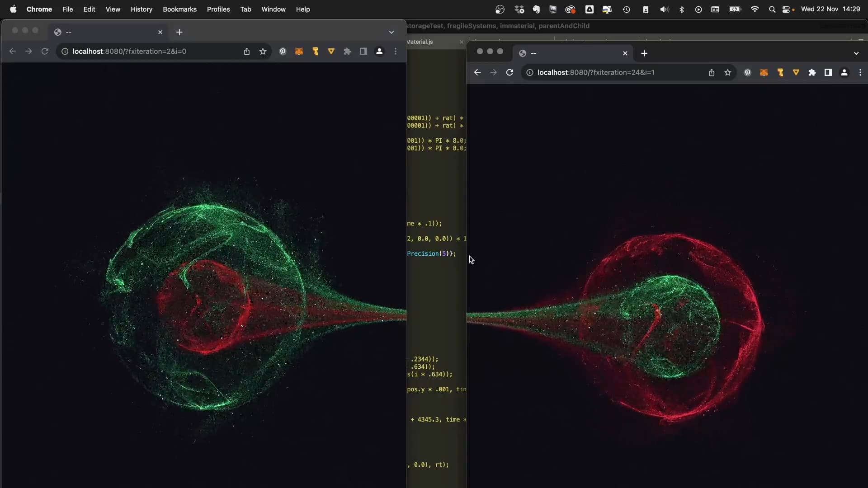Click the right window address bar URL

596,72
